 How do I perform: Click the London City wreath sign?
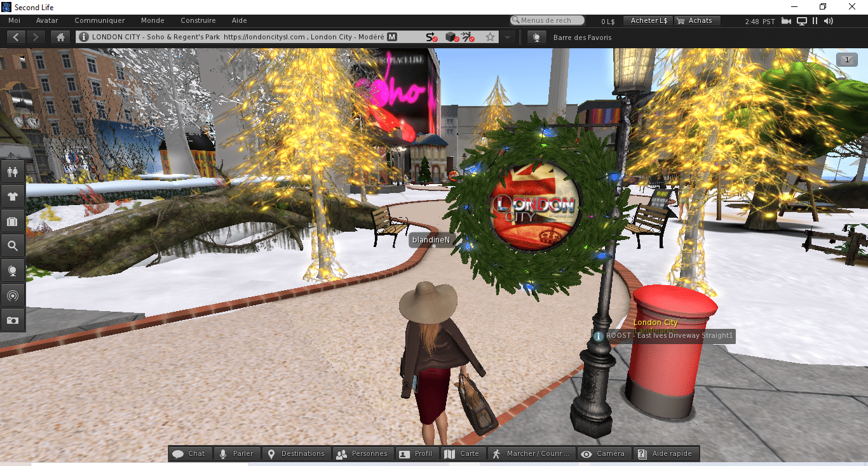pyautogui.click(x=536, y=206)
